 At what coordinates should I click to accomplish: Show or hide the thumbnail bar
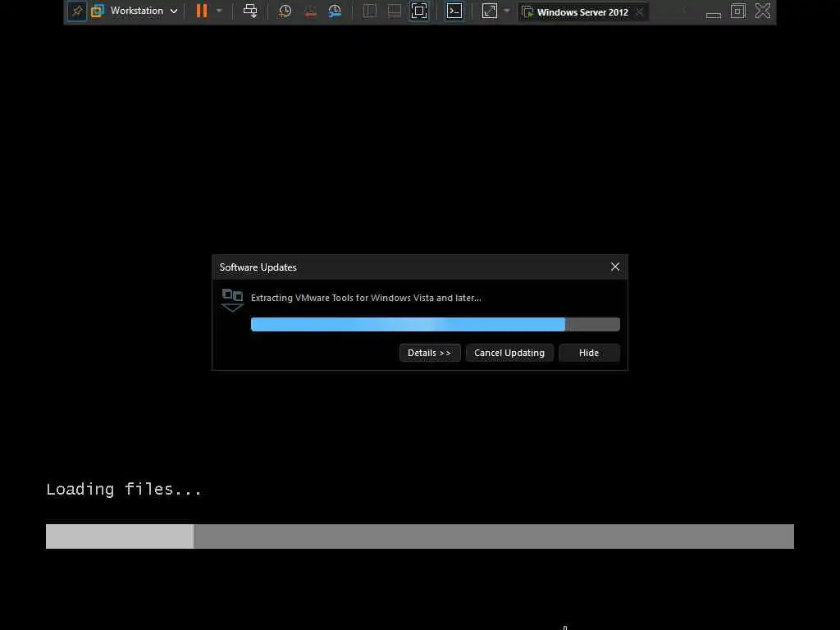click(x=395, y=11)
